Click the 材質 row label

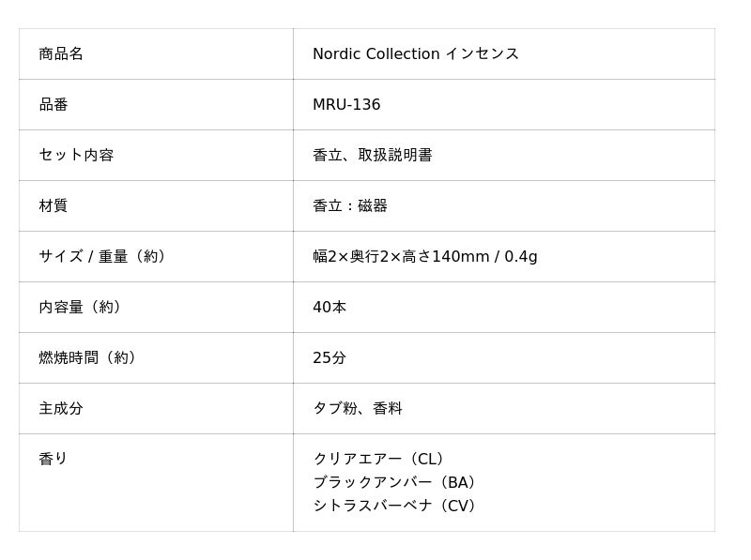pyautogui.click(x=54, y=206)
